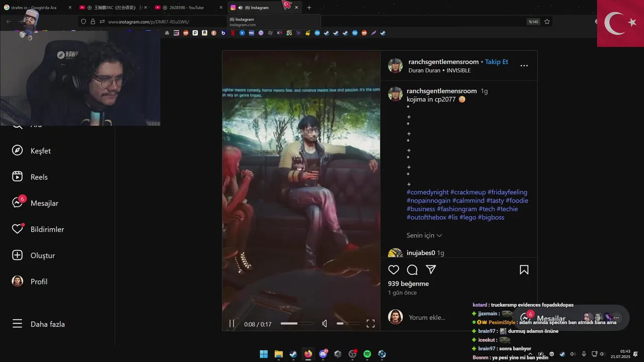Open Discord from the taskbar
The image size is (644, 362).
click(323, 354)
